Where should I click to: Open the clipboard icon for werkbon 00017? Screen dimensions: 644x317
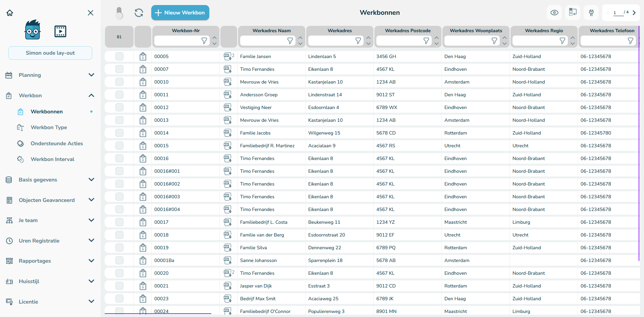(143, 222)
